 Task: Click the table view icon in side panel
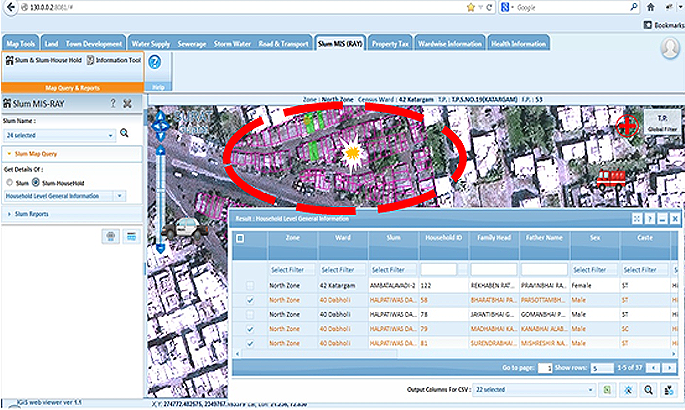point(131,236)
